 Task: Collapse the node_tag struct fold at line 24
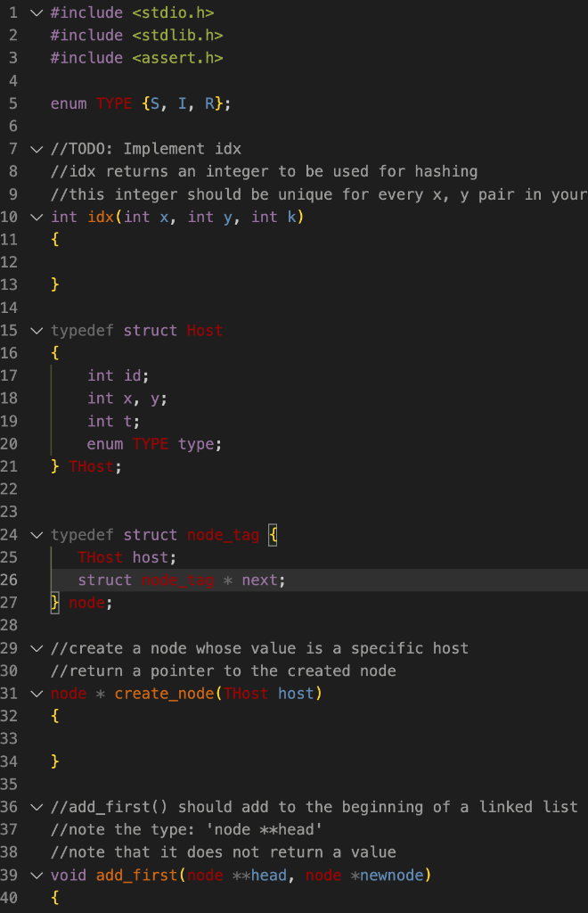point(37,535)
